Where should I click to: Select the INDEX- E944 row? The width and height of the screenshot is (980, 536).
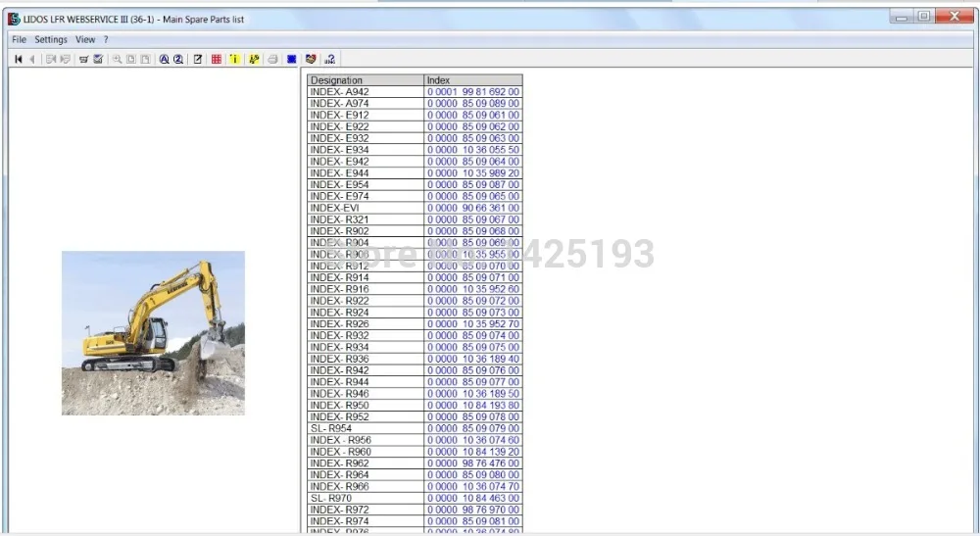click(415, 173)
